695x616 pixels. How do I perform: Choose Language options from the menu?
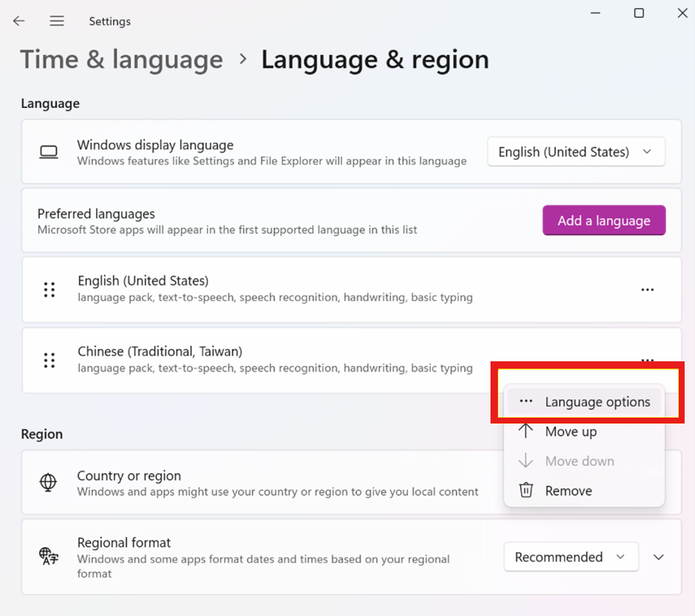[584, 402]
